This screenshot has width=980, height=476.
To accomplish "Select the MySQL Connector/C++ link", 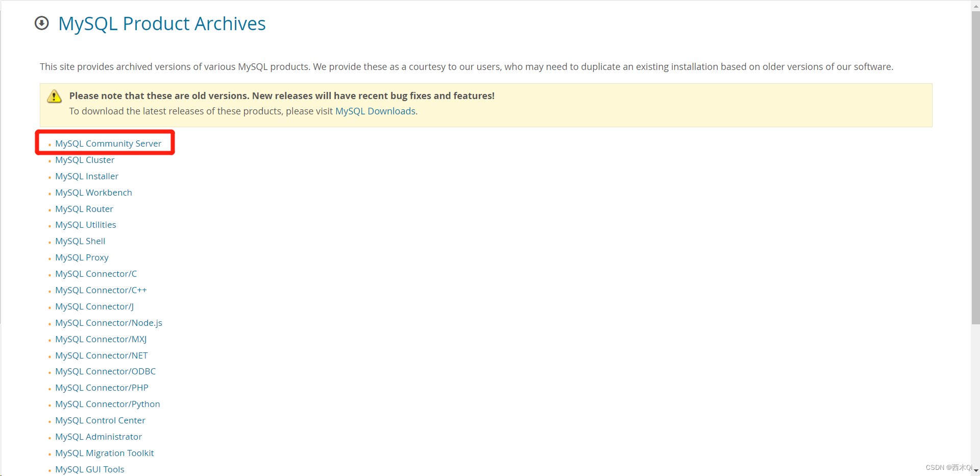I will coord(101,290).
